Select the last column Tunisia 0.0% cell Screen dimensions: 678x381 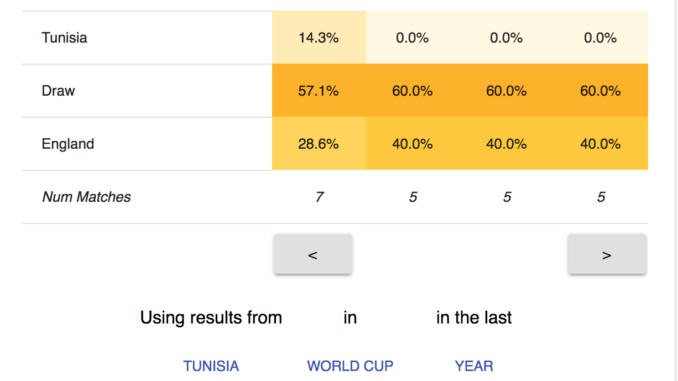[601, 38]
